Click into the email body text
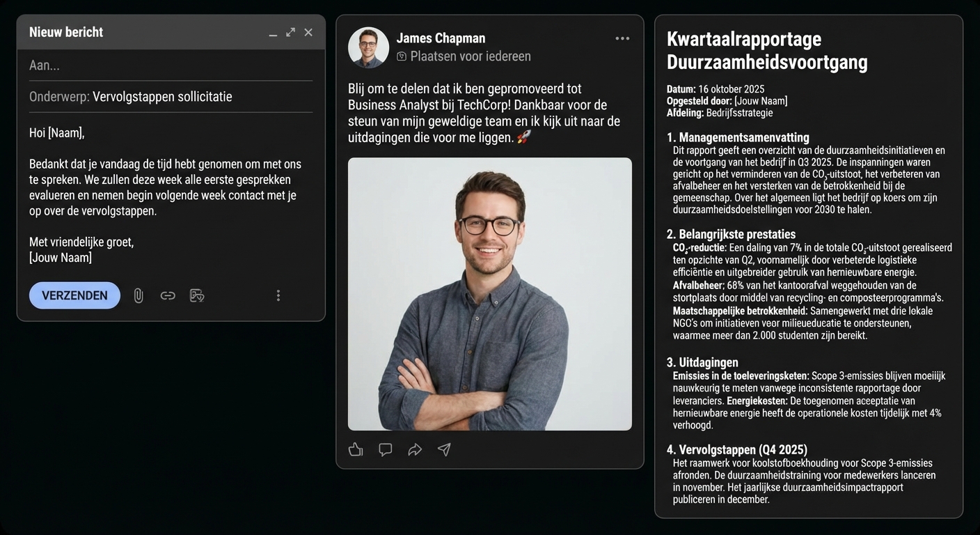Viewport: 980px width, 535px height. pyautogui.click(x=167, y=187)
